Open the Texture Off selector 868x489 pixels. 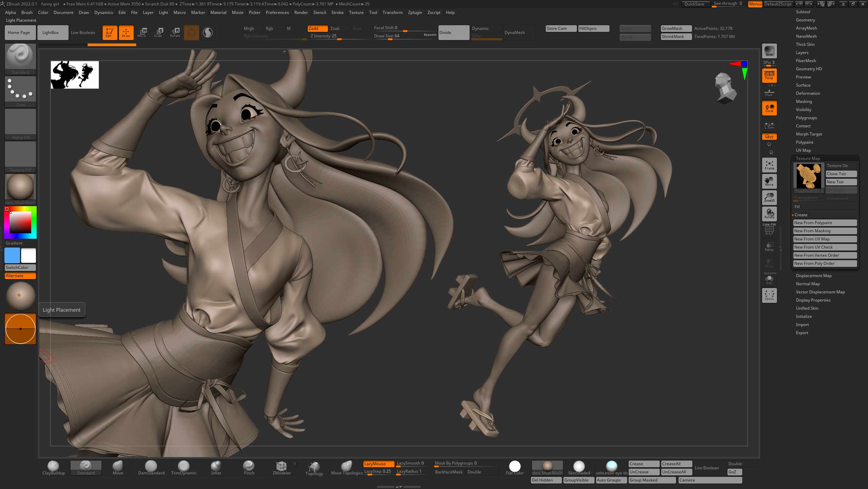[x=20, y=157]
